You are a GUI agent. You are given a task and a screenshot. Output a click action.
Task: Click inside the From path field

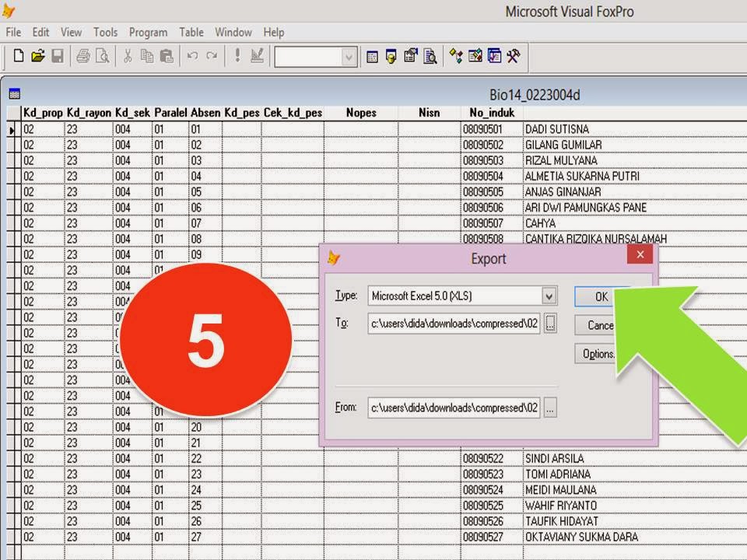pyautogui.click(x=454, y=408)
